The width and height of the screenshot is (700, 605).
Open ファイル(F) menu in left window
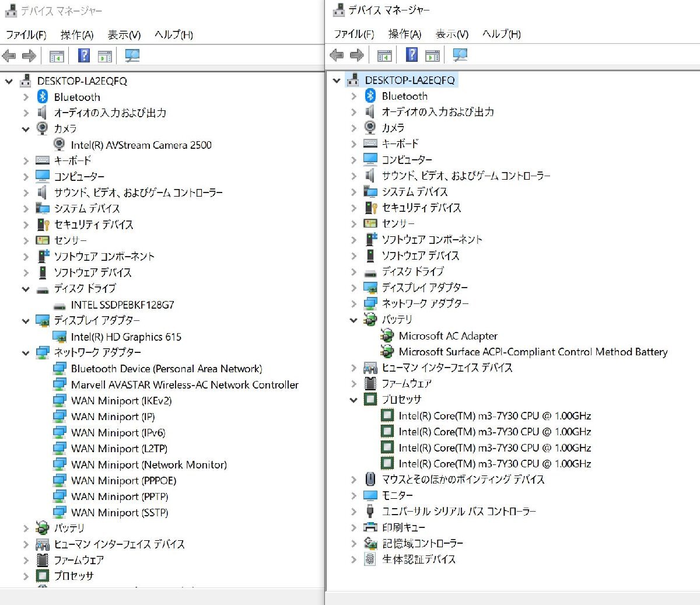tap(26, 35)
